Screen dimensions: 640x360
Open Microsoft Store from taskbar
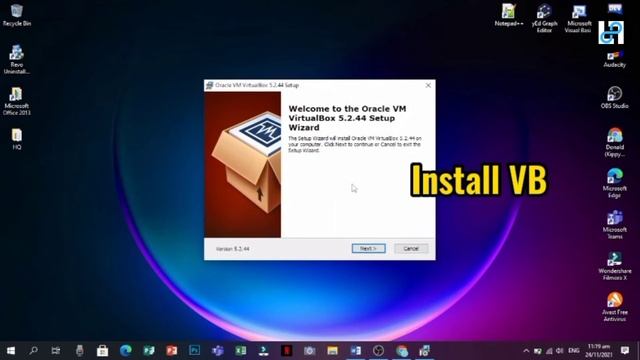[x=102, y=351]
